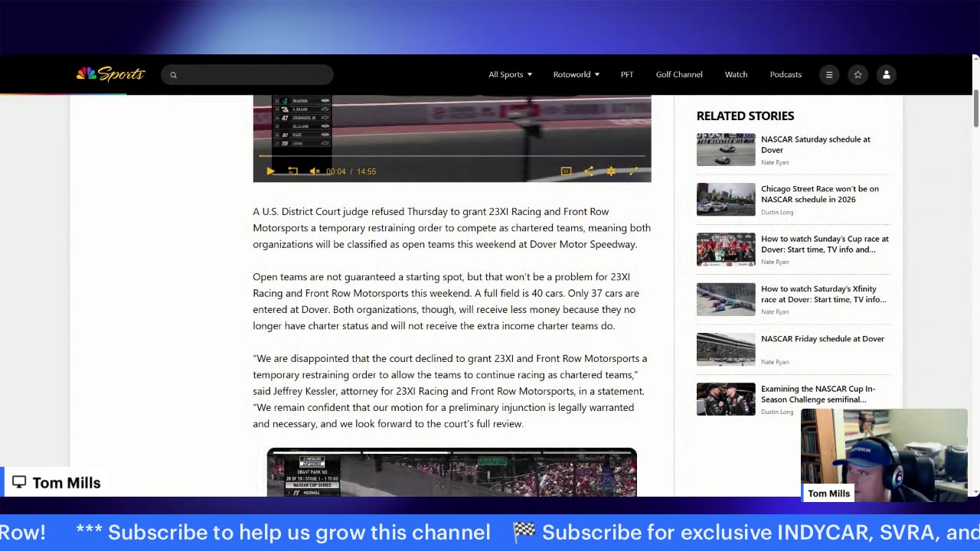Image resolution: width=980 pixels, height=551 pixels.
Task: Click the paragraph starting 'A U.S. District Court judge'
Action: [452, 228]
